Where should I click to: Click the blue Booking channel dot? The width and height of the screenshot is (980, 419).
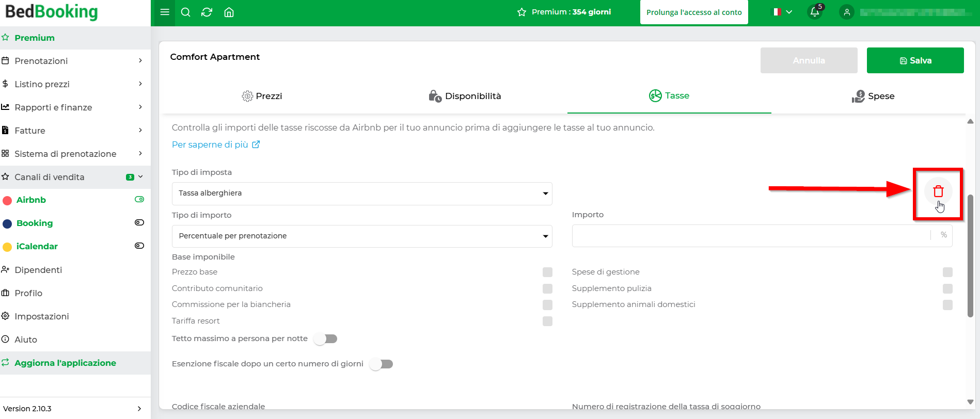tap(7, 224)
